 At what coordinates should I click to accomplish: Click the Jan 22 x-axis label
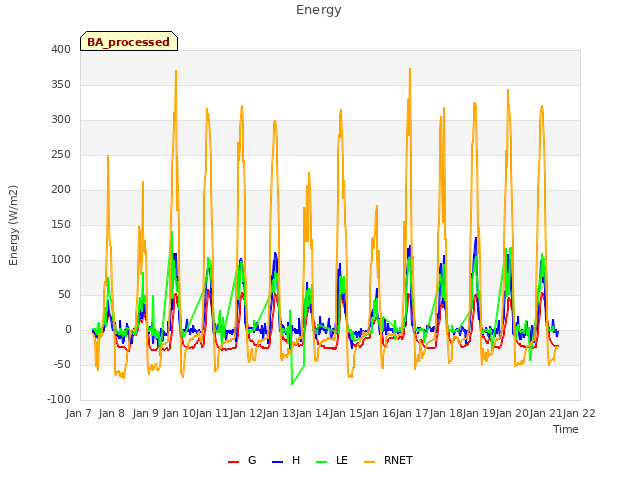click(579, 413)
